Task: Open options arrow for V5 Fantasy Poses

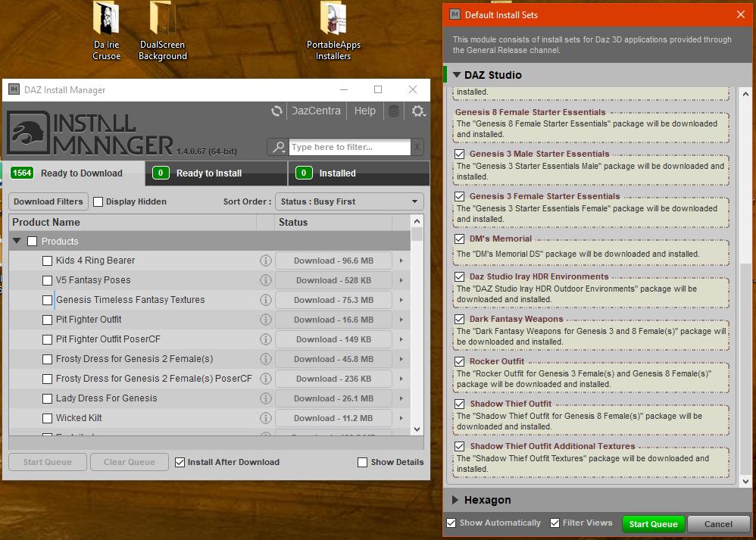Action: point(401,281)
